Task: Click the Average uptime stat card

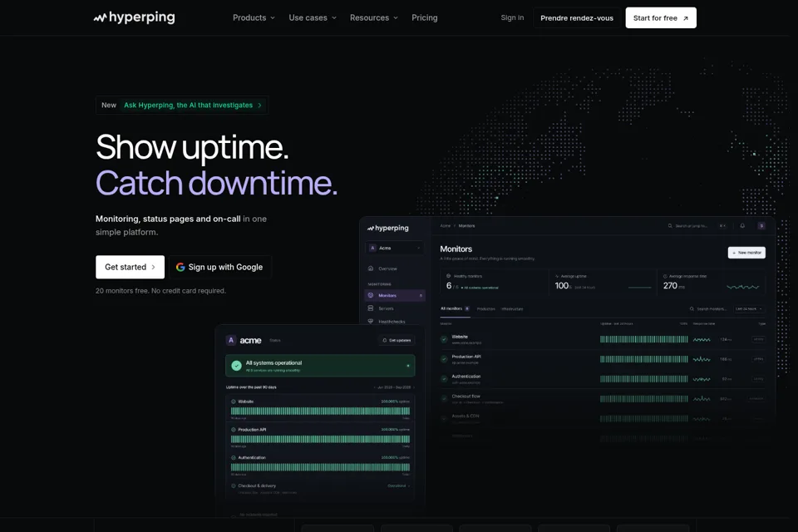Action: [603, 282]
